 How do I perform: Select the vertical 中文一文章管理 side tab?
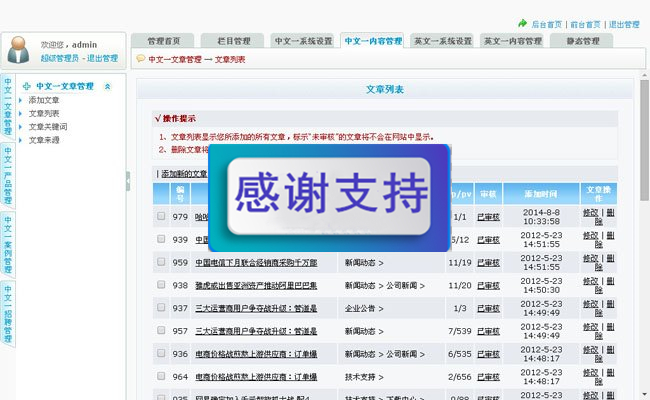pyautogui.click(x=8, y=107)
